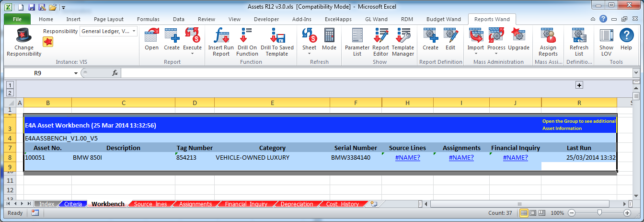Click Insert Run Report function icon
Viewport: 644px width, 222px height.
tap(221, 35)
